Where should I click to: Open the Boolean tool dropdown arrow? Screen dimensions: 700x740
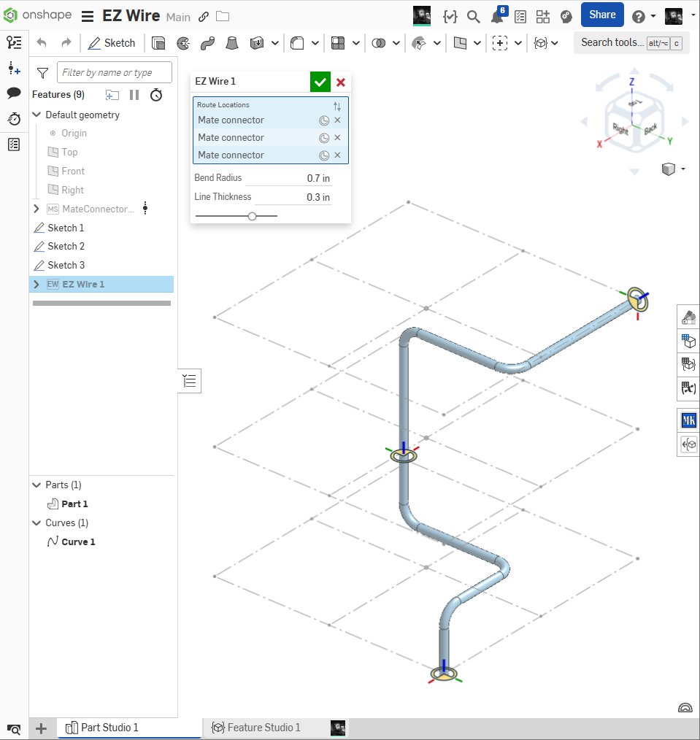click(x=396, y=43)
